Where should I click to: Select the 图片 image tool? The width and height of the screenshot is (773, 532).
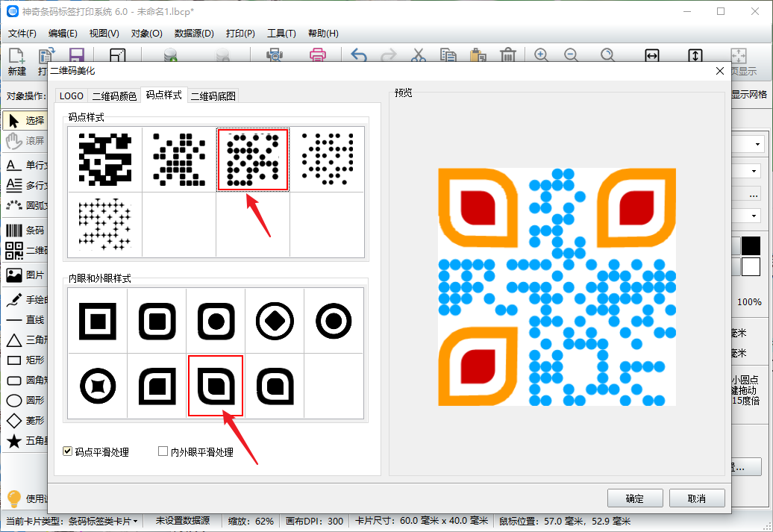pos(26,275)
